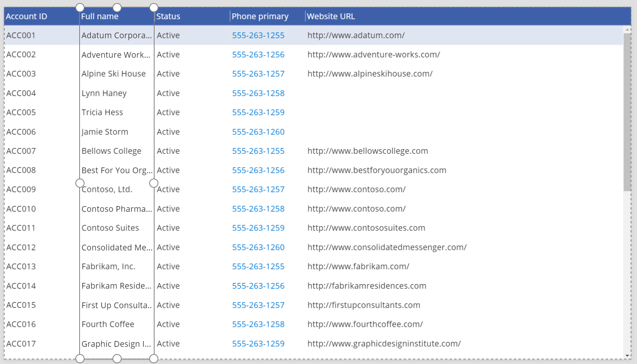Click the Jamie Storm name cell
637x364 pixels.
[x=105, y=132]
